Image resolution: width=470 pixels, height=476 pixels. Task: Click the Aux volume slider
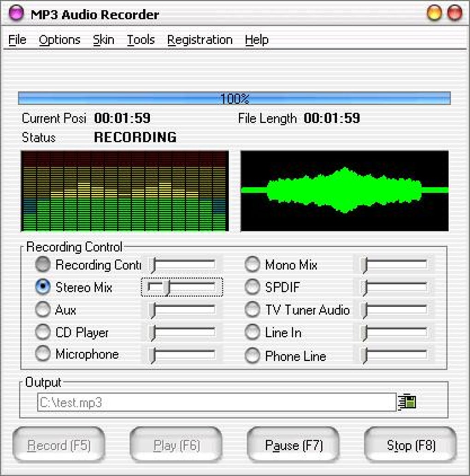[182, 310]
